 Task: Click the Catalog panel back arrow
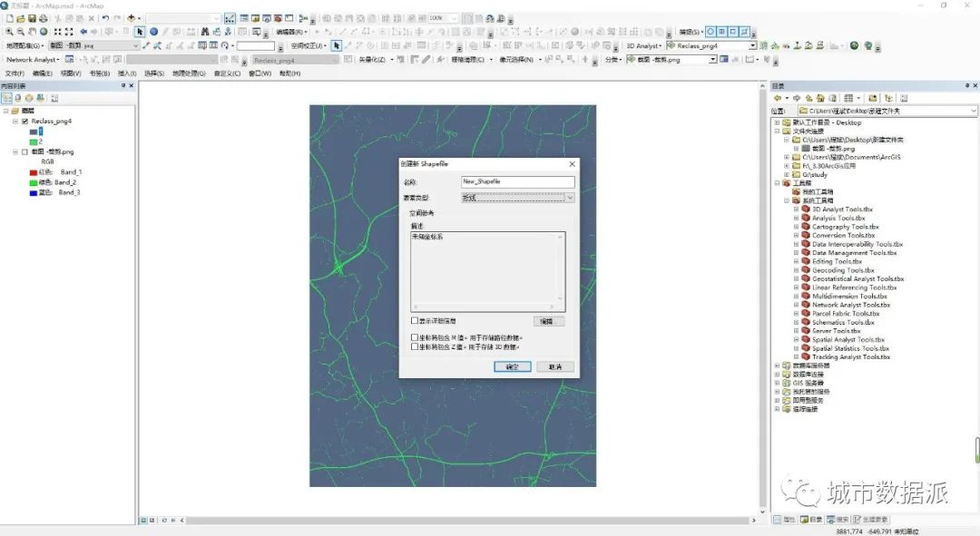[778, 98]
